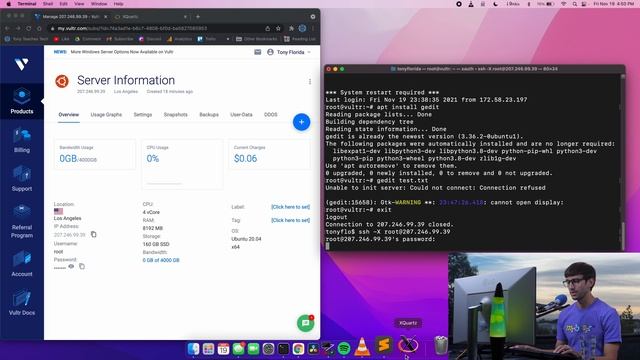Click the Vultr logo in the sidebar
This screenshot has height=360, width=640.
[21, 64]
